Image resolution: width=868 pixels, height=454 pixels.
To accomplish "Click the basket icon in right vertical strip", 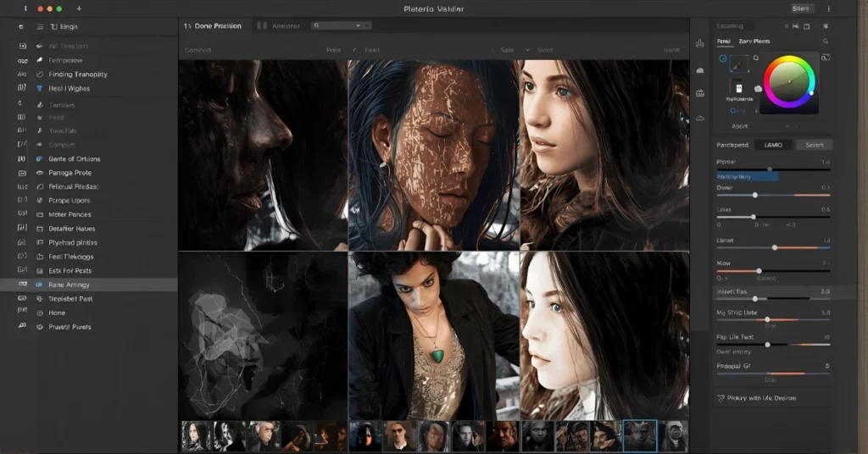I will click(x=699, y=93).
